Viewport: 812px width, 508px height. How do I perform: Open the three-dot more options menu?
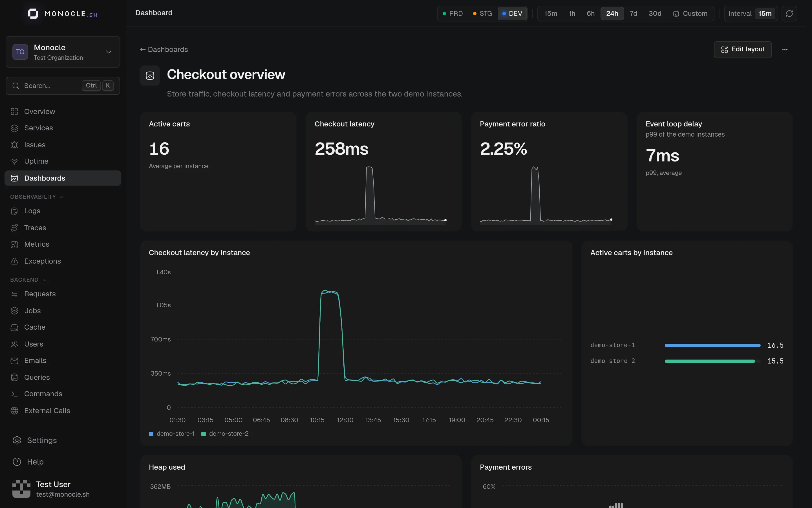[x=785, y=50]
